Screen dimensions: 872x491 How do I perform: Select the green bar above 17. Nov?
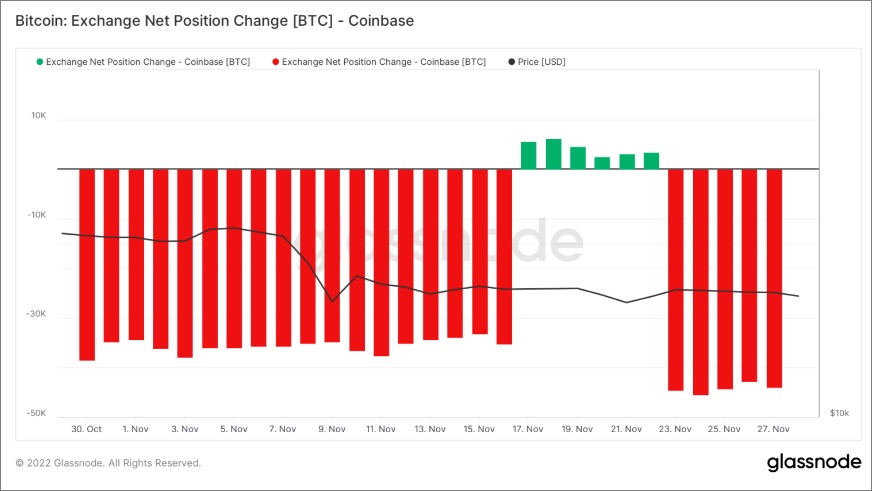pos(528,156)
